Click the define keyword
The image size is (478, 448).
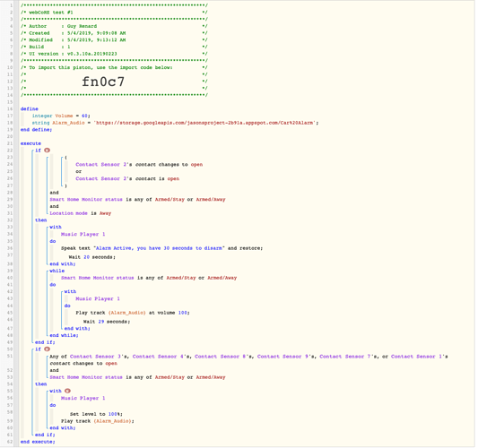tap(30, 108)
